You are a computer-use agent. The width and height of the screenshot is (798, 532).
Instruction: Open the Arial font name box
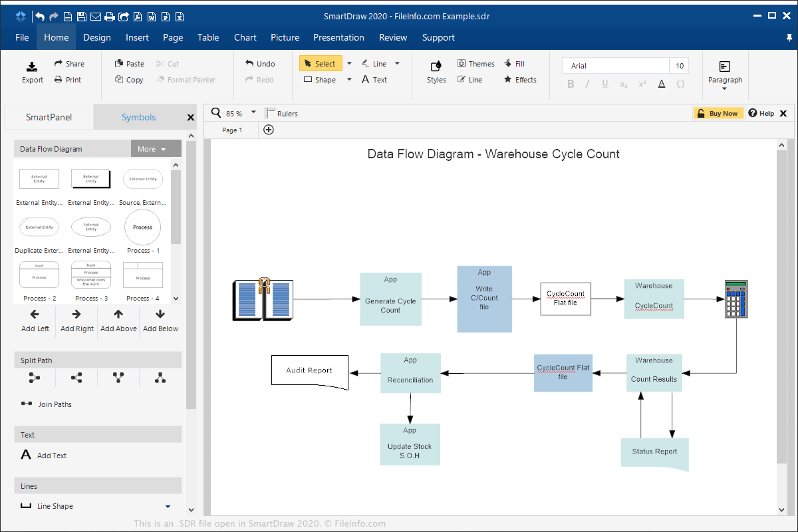(x=615, y=66)
